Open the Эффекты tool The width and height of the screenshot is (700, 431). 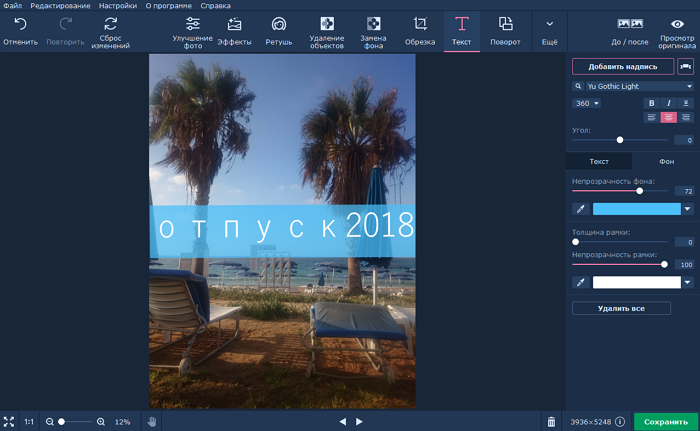click(234, 30)
